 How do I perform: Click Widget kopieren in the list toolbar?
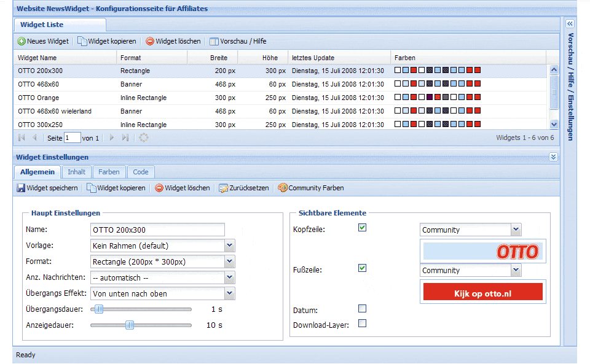pos(106,42)
